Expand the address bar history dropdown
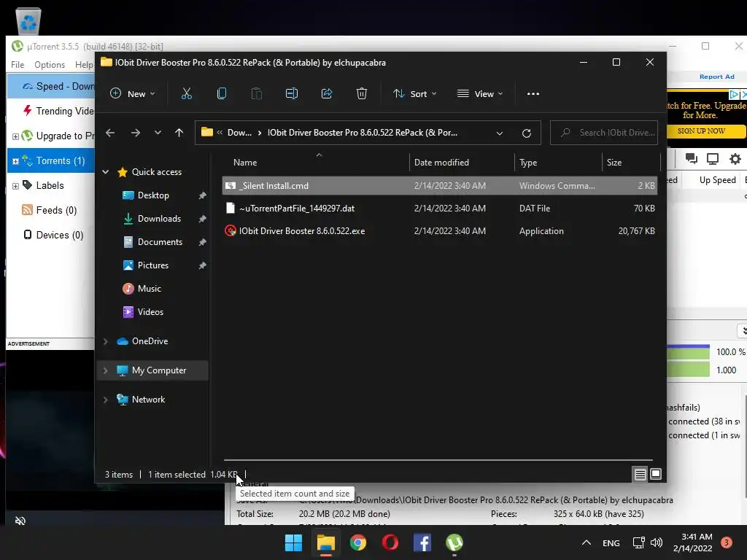This screenshot has height=560, width=747. 499,133
